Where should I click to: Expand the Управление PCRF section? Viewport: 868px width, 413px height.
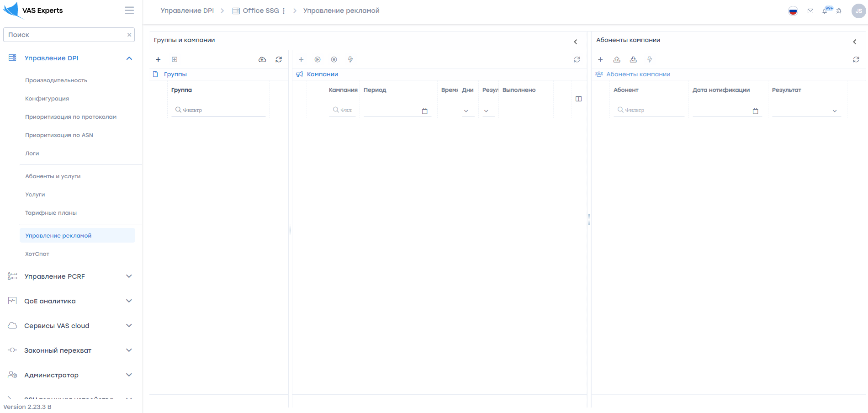click(129, 276)
